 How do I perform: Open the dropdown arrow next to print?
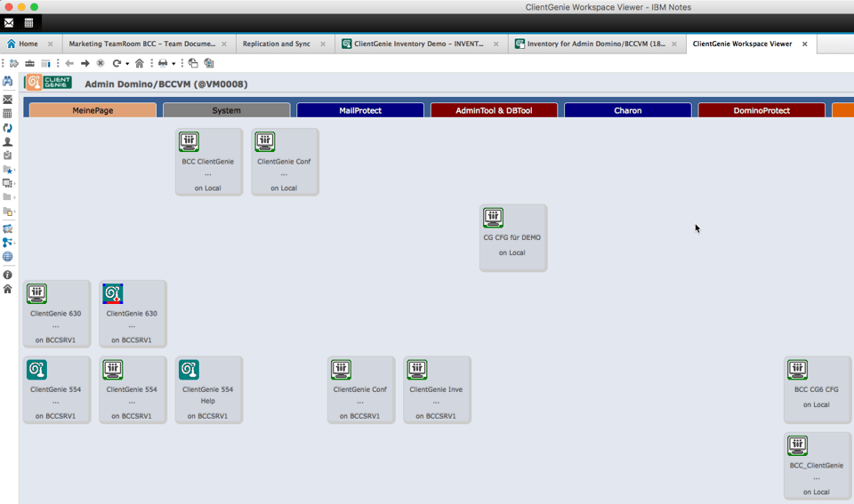(173, 64)
